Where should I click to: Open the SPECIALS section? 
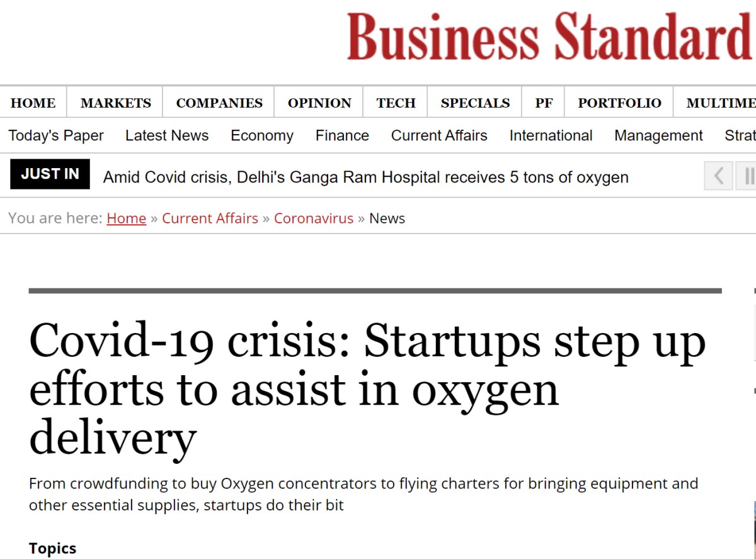[476, 103]
